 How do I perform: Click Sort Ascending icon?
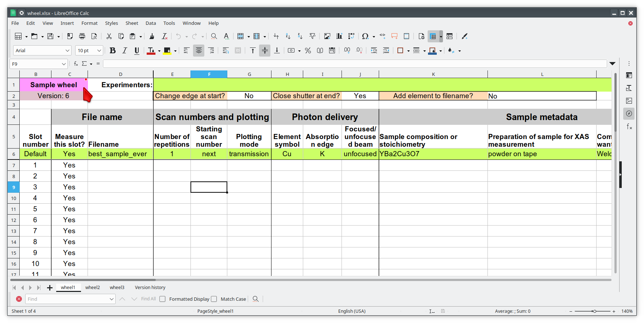click(288, 36)
